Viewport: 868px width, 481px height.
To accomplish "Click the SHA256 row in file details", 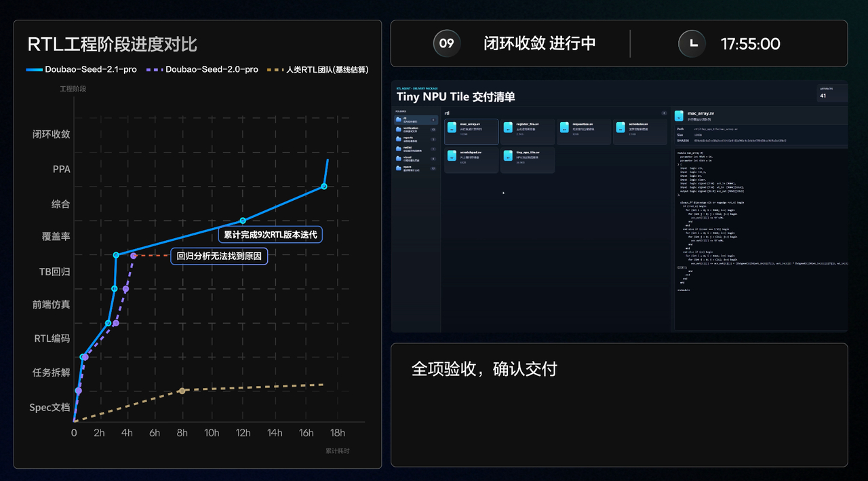I will tap(761, 140).
